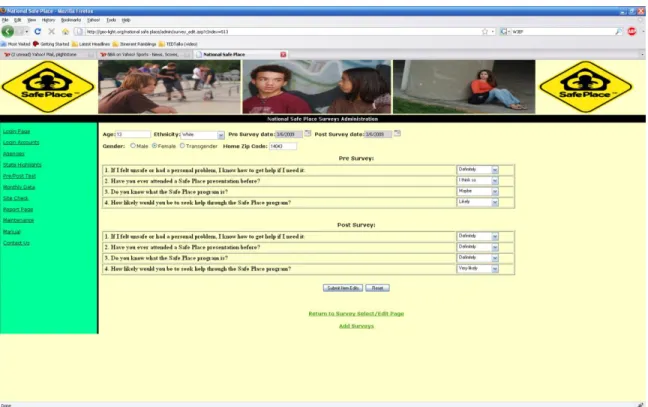This screenshot has height=407, width=648.
Task: Open the Getting Started bookmark
Action: 51,44
